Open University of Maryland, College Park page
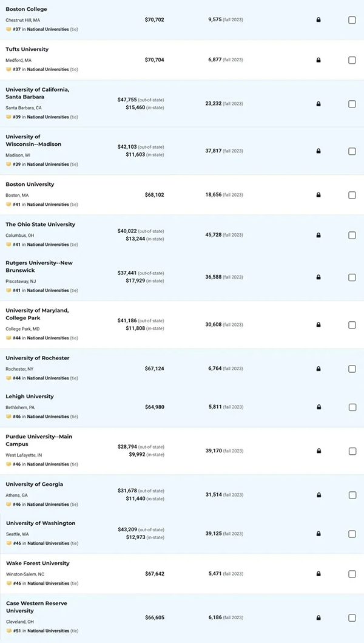Screen dimensions: 364x643 tap(37, 314)
